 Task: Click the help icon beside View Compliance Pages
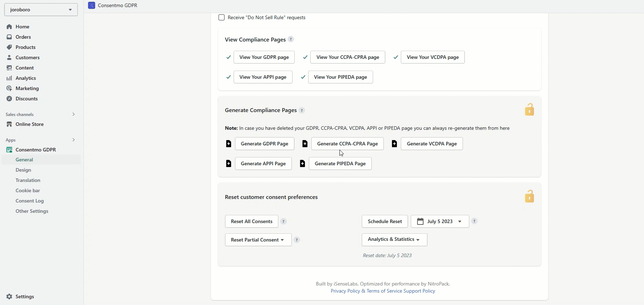point(291,39)
